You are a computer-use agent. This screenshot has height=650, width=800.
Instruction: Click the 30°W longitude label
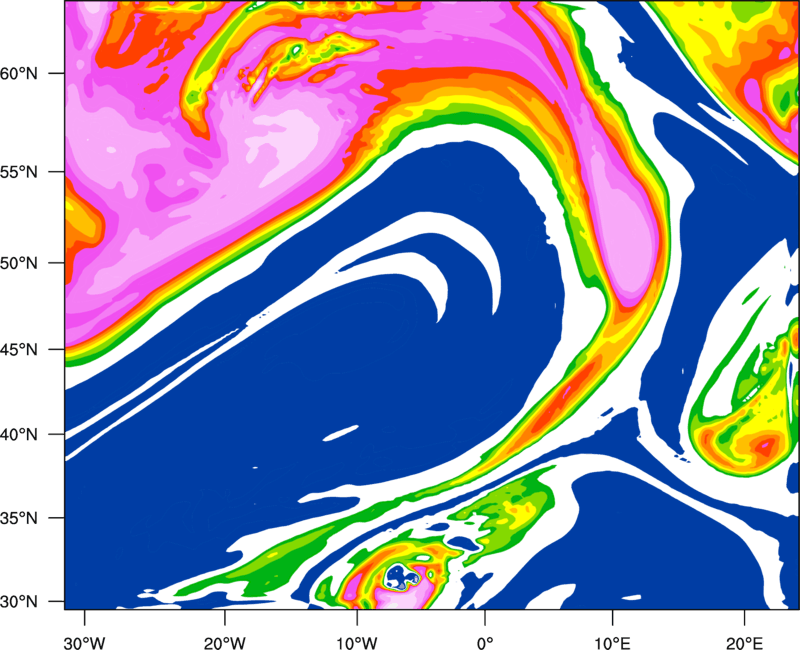point(84,643)
